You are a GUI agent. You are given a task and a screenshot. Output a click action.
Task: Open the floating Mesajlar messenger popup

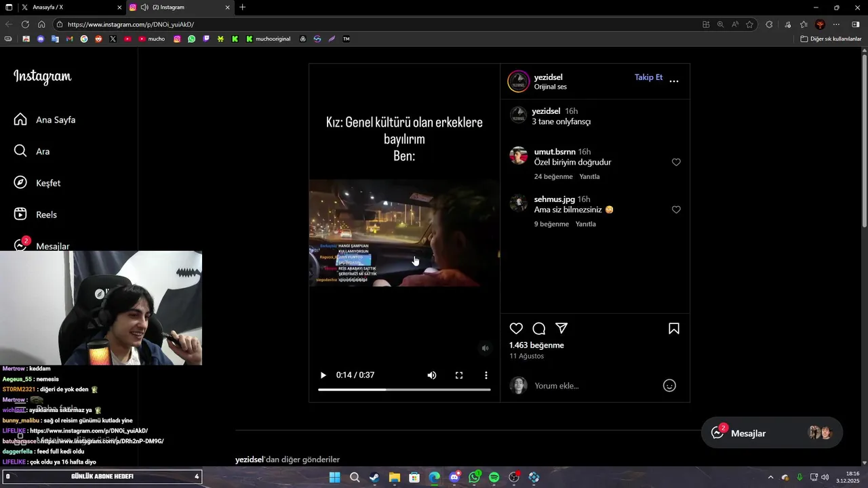pyautogui.click(x=772, y=433)
